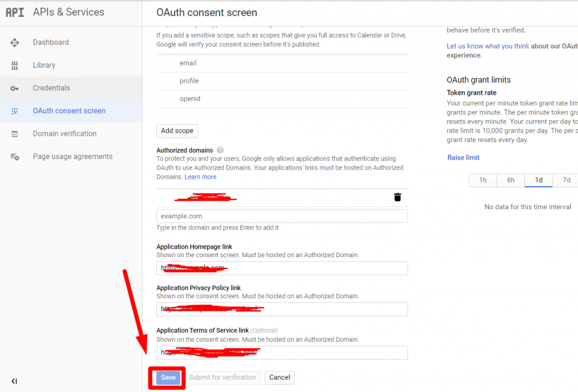Click the Application Homepage link label
This screenshot has width=578, height=392.
[194, 247]
